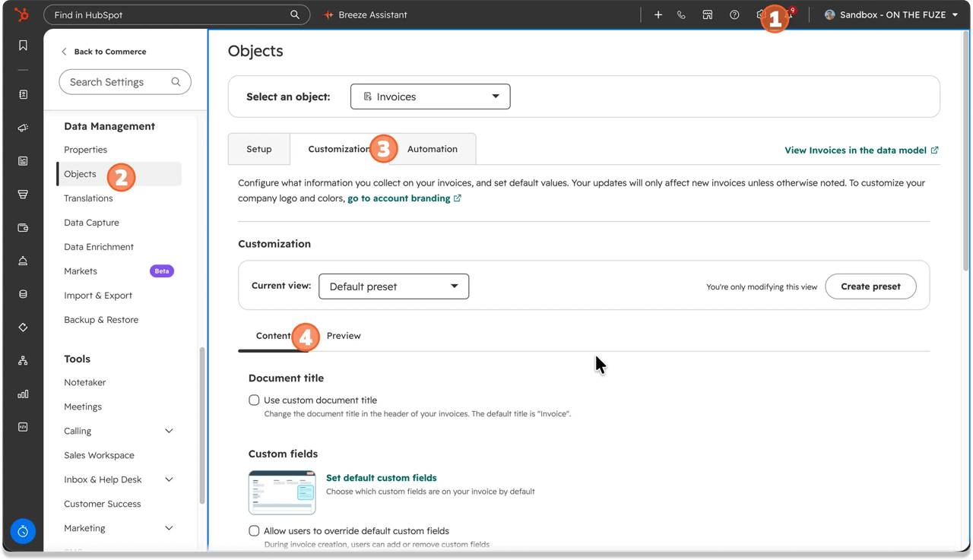Click external link icon after account branding

[458, 198]
